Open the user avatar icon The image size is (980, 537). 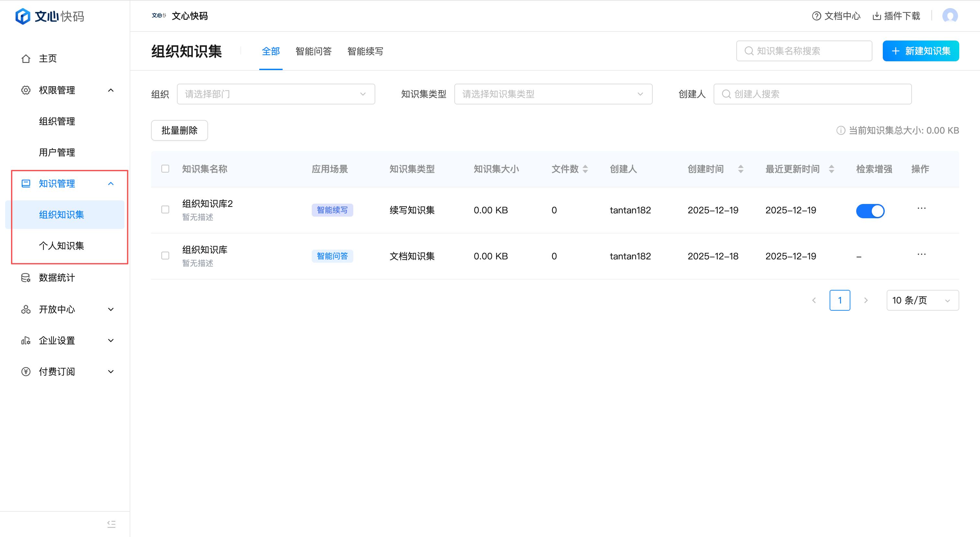click(950, 16)
